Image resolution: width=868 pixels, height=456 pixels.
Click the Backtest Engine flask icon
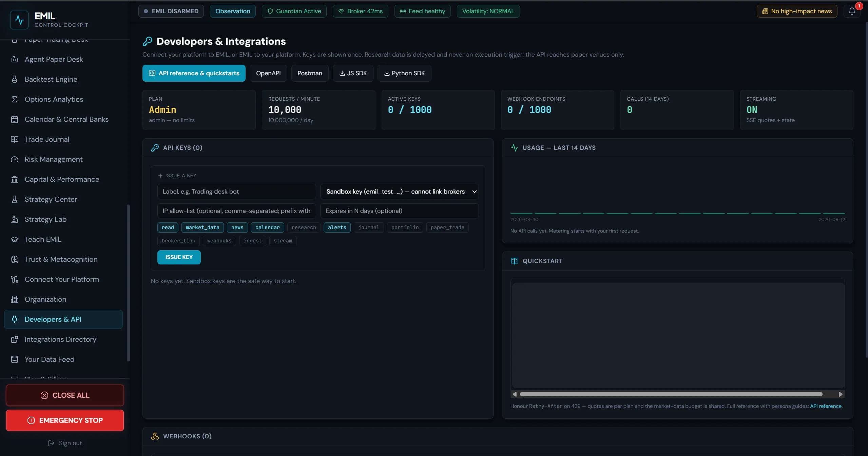pyautogui.click(x=14, y=79)
